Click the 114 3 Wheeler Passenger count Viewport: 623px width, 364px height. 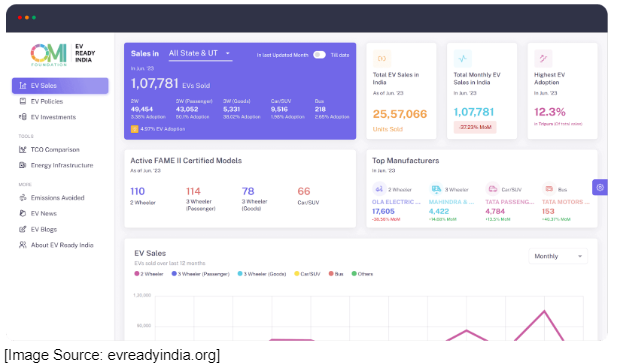tap(193, 191)
